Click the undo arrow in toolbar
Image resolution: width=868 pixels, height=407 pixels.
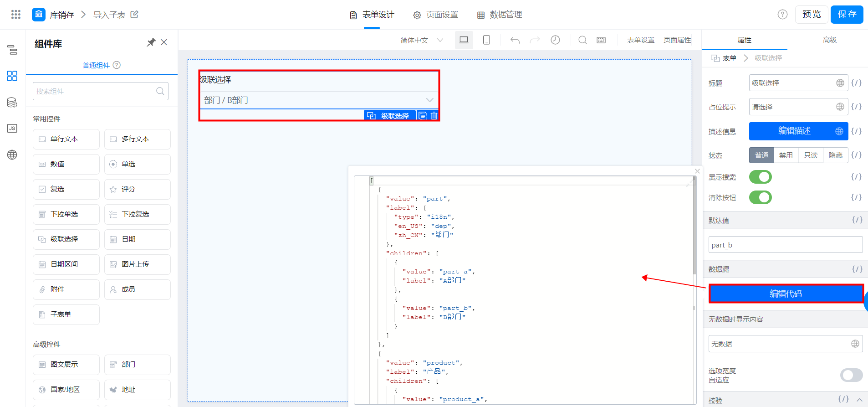[x=515, y=40]
